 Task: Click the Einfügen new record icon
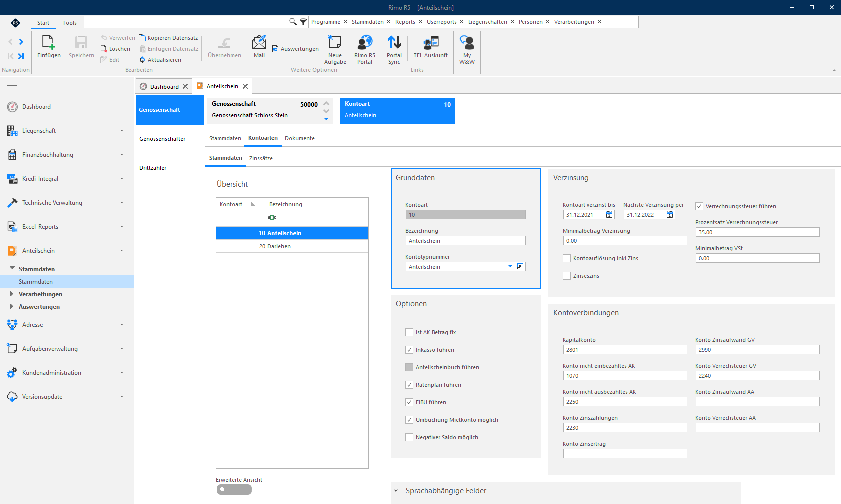click(49, 43)
